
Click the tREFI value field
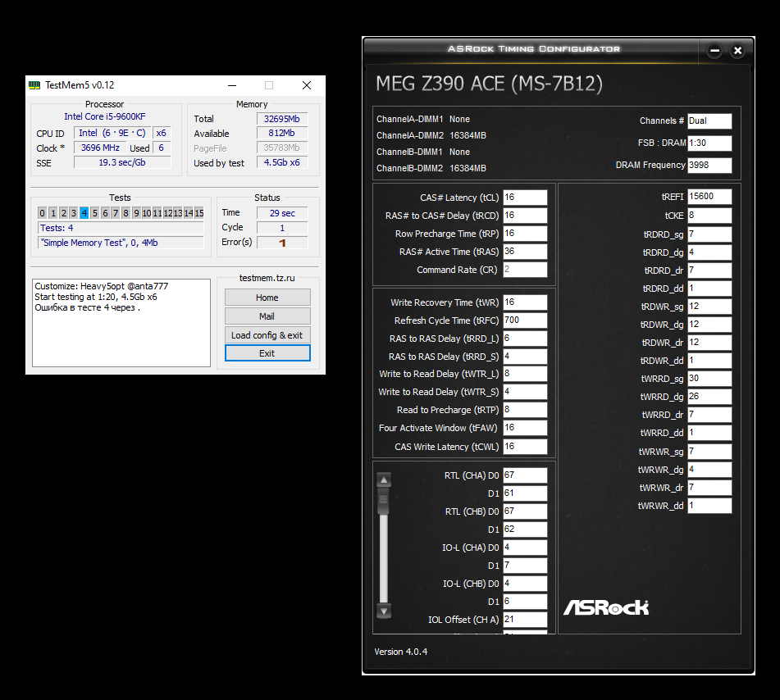(x=709, y=197)
